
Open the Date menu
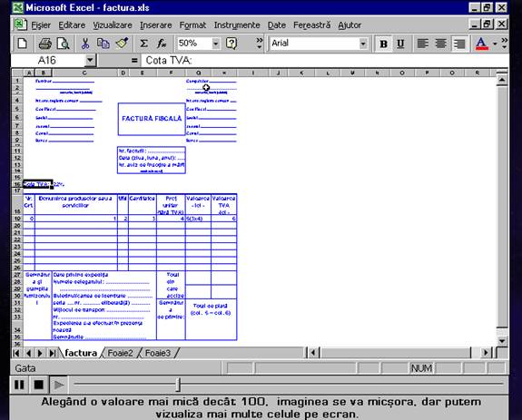click(x=277, y=25)
